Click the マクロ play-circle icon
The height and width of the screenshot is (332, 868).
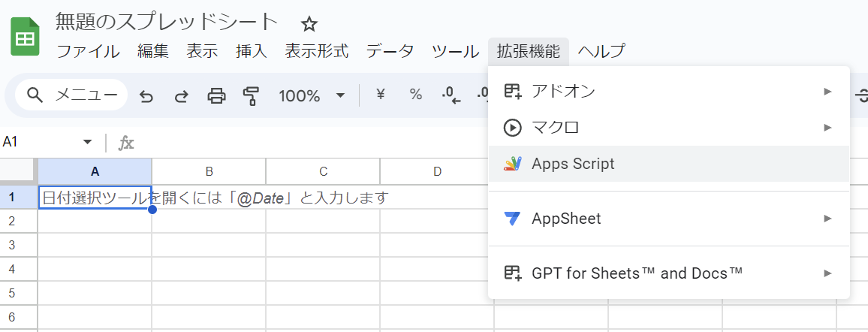pos(513,127)
